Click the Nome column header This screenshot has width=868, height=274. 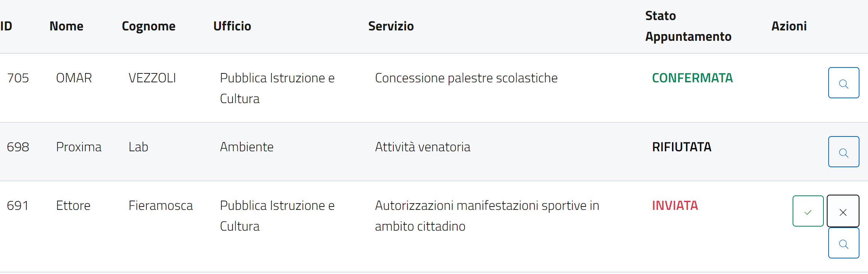(x=66, y=26)
